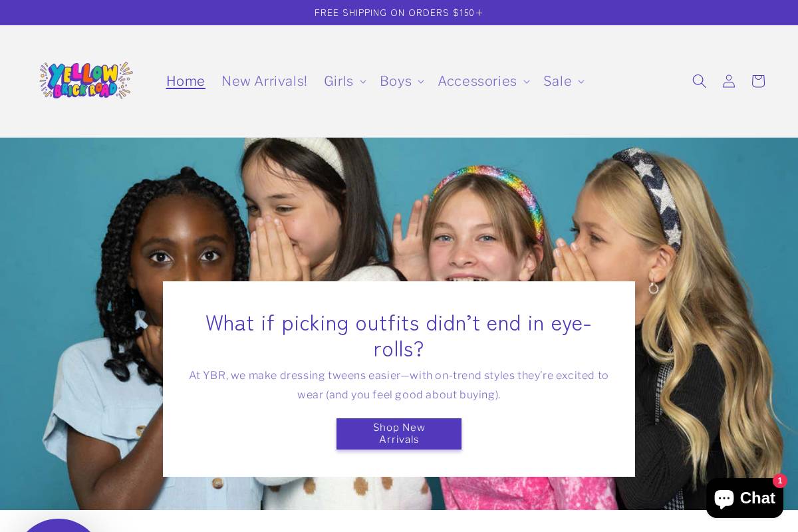Expand the Boys dropdown menu
Screen dimensions: 798x532
point(402,81)
